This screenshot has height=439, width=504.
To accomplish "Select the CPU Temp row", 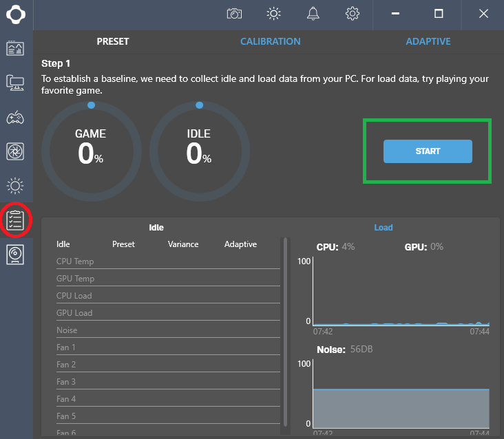I will click(168, 261).
